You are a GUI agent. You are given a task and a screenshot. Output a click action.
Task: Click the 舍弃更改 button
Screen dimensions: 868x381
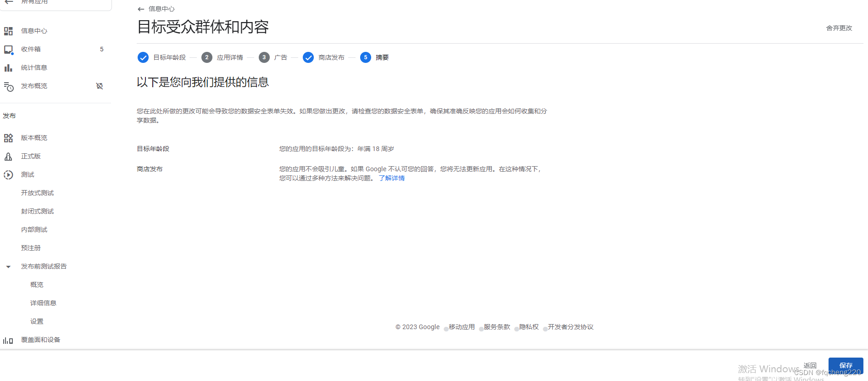coord(839,28)
